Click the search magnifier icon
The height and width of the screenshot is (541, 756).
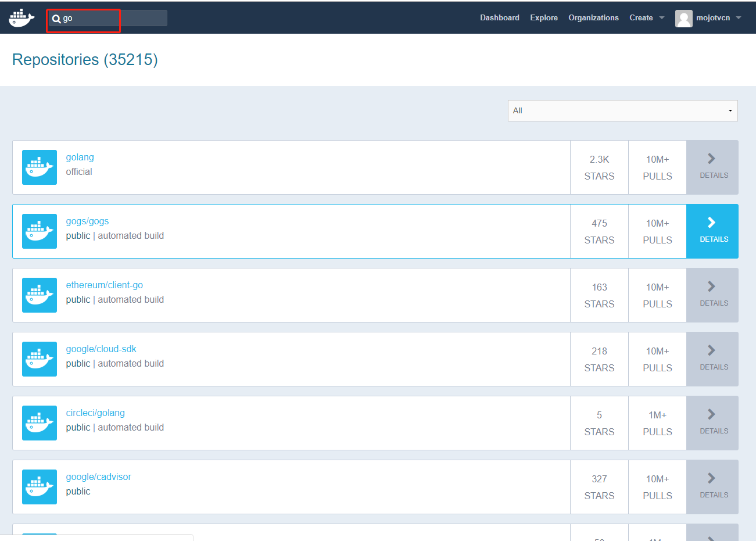56,19
